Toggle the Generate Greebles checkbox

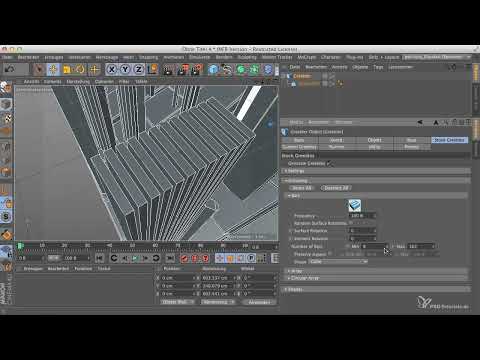pyautogui.click(x=330, y=163)
